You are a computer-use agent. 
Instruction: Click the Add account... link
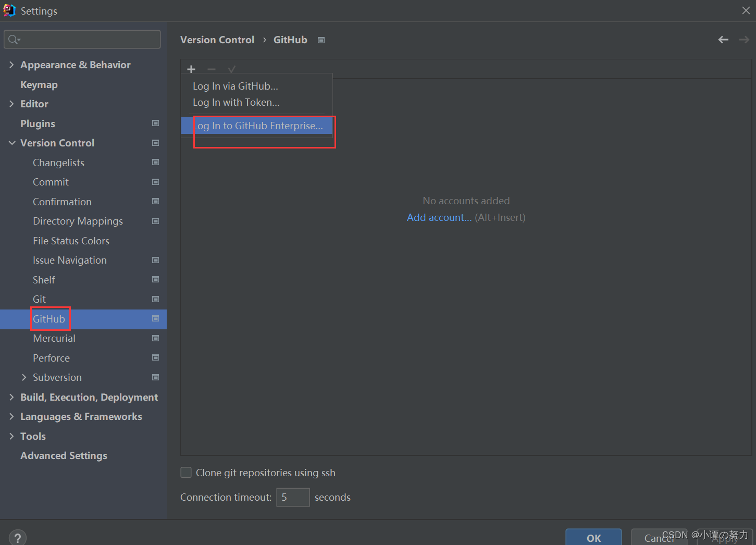[439, 217]
